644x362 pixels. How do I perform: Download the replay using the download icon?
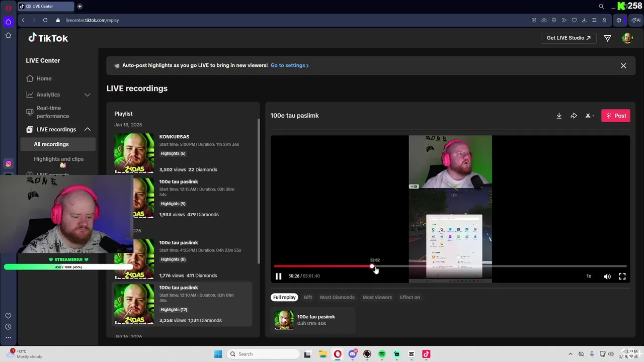(x=559, y=116)
